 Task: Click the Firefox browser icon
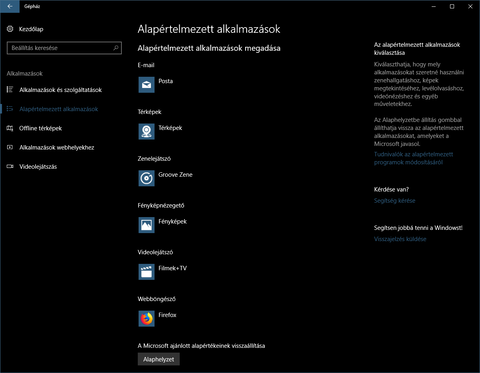point(146,319)
